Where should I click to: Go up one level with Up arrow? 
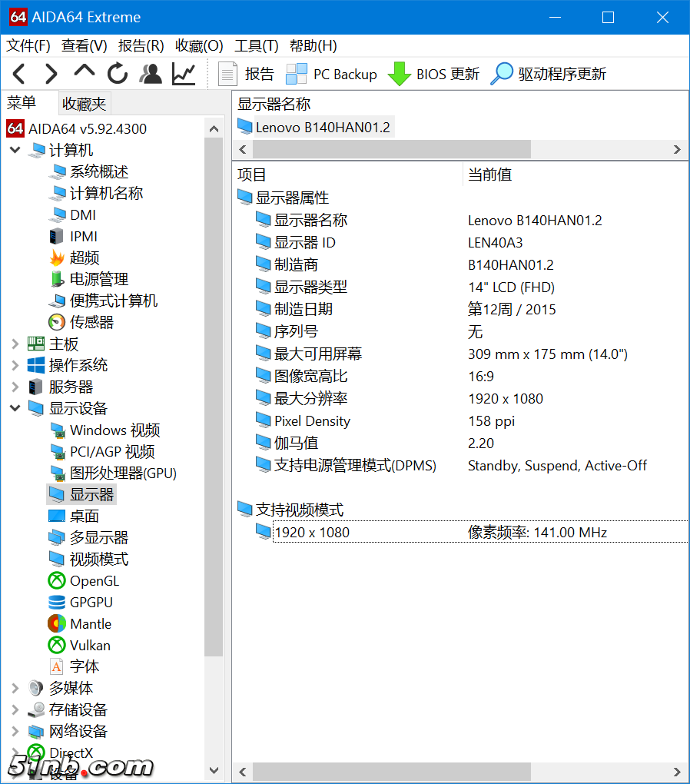[x=84, y=72]
